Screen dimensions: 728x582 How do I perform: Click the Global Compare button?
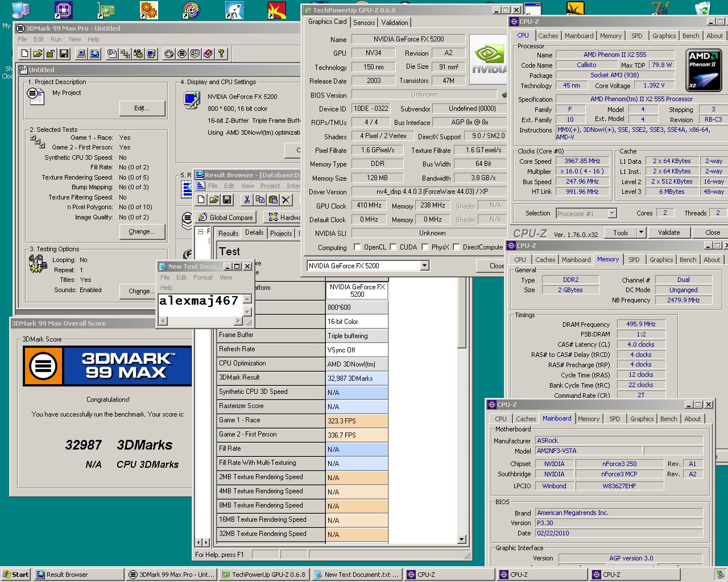click(x=226, y=217)
